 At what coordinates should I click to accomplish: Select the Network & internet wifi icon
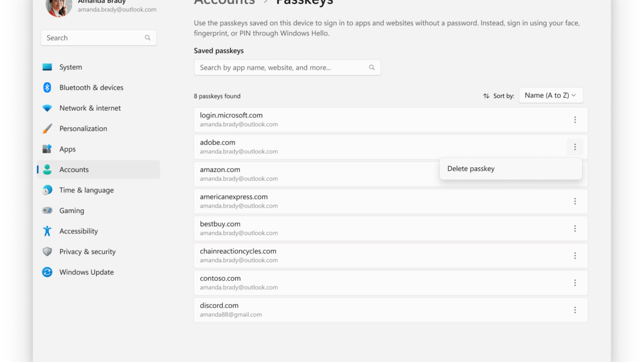pyautogui.click(x=47, y=108)
